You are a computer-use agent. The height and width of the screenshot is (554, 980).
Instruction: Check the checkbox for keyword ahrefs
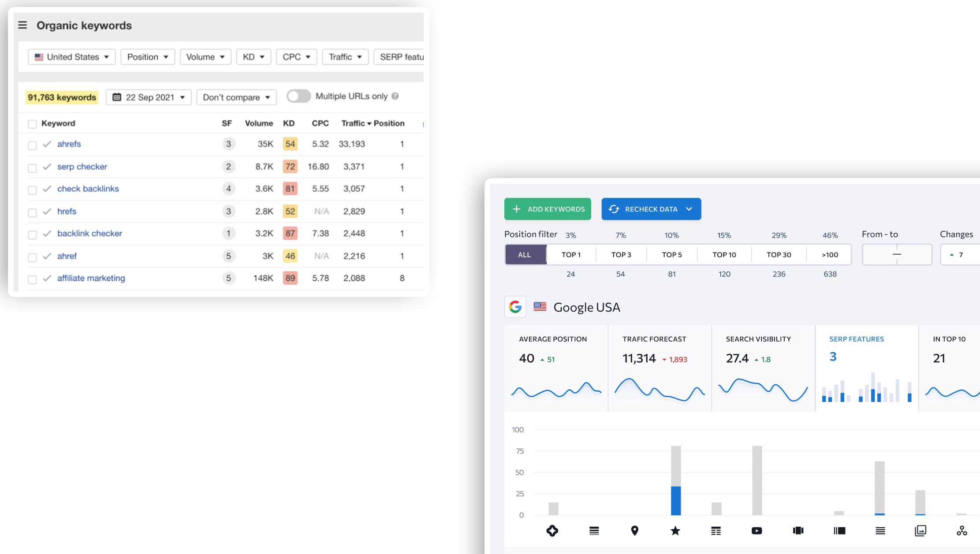[x=32, y=145]
